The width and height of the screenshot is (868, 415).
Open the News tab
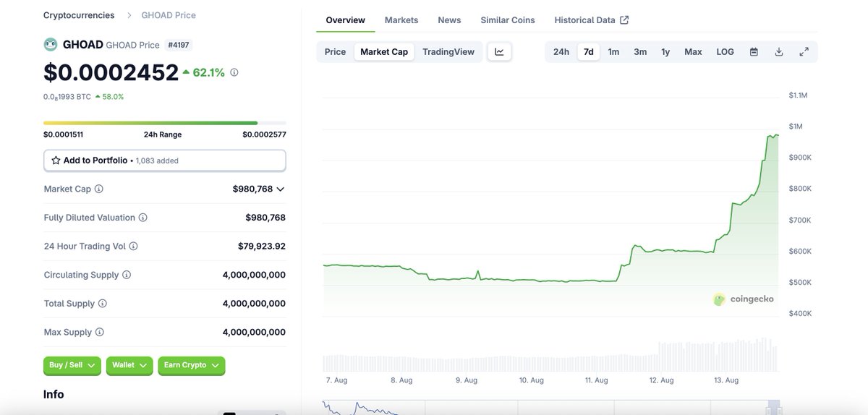click(x=449, y=20)
